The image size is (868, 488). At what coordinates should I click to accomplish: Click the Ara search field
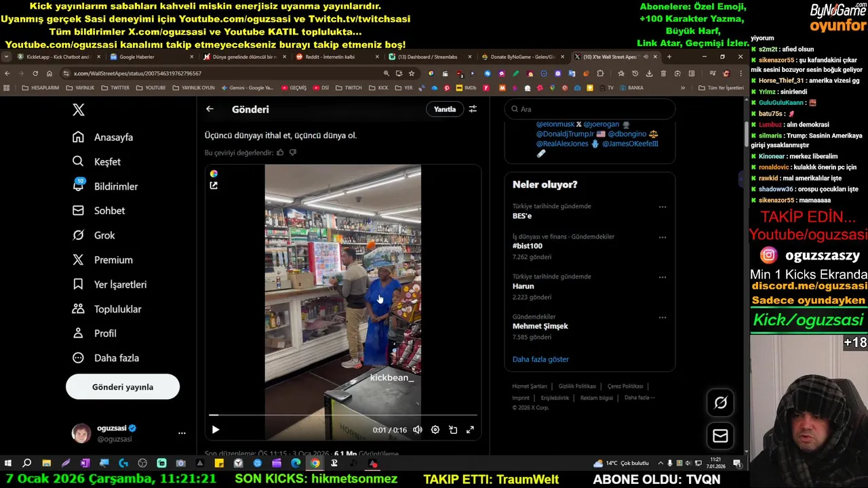click(x=590, y=109)
